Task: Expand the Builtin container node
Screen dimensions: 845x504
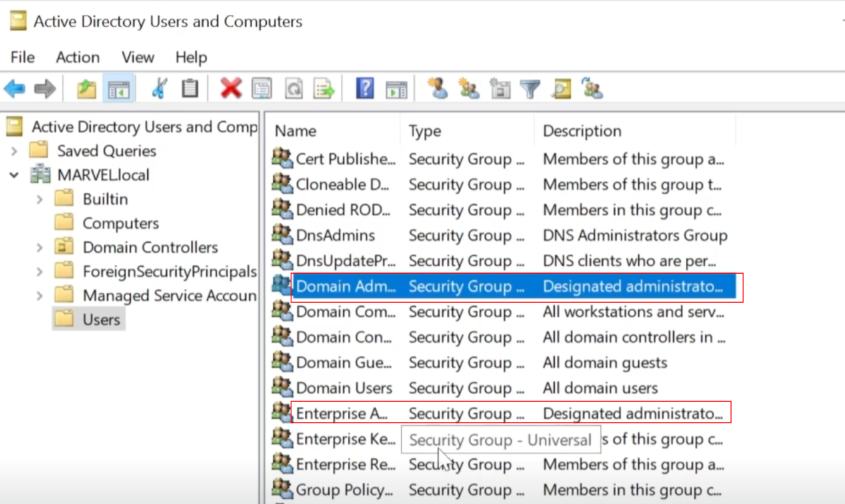Action: [39, 200]
